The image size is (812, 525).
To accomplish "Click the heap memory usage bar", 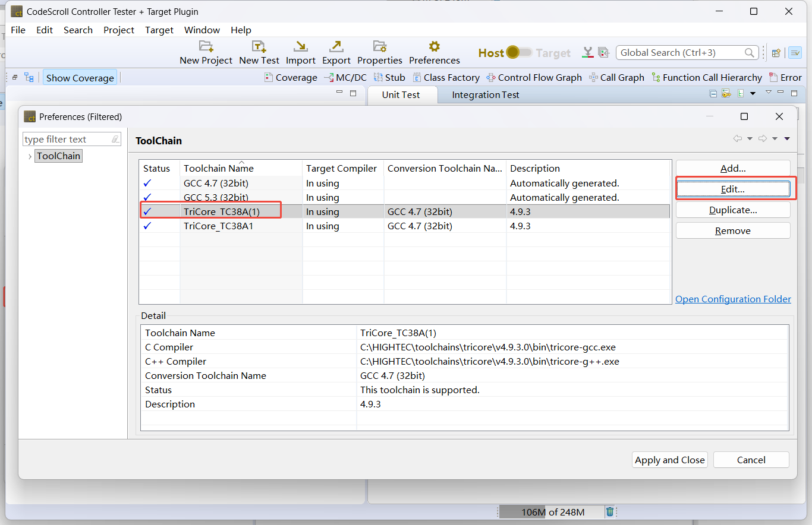I will (x=552, y=512).
